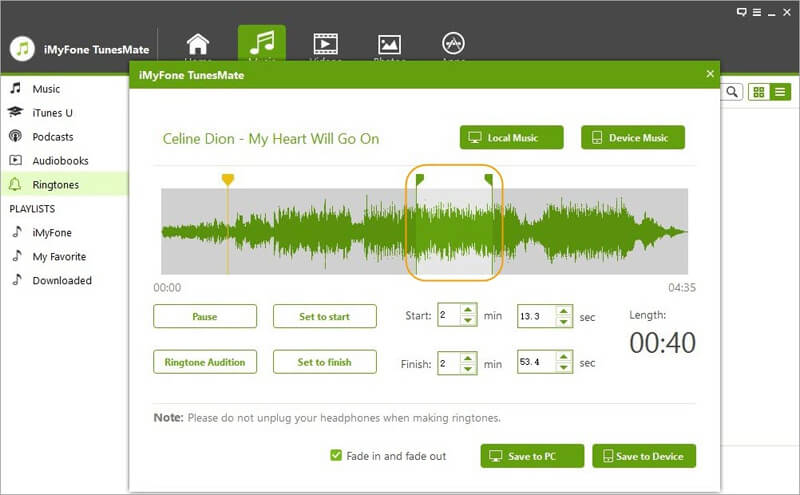Switch to list view
Image resolution: width=800 pixels, height=495 pixels.
tap(780, 92)
